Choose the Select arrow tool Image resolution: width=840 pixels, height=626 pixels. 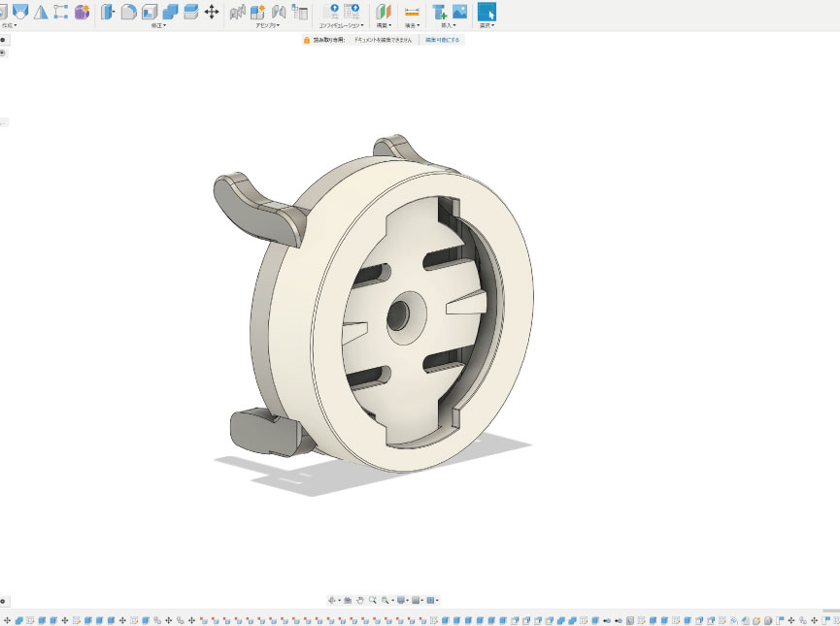[487, 12]
